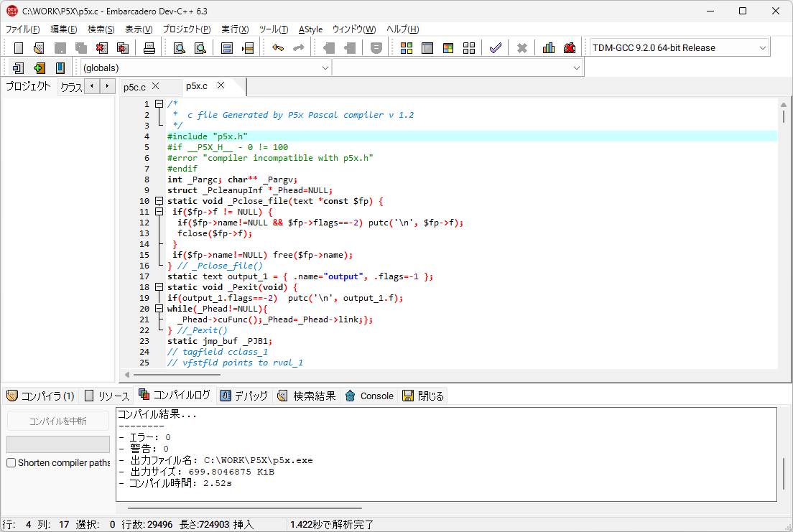Collapse the _Pclose_file fold at line 10
The width and height of the screenshot is (793, 532).
tap(159, 201)
